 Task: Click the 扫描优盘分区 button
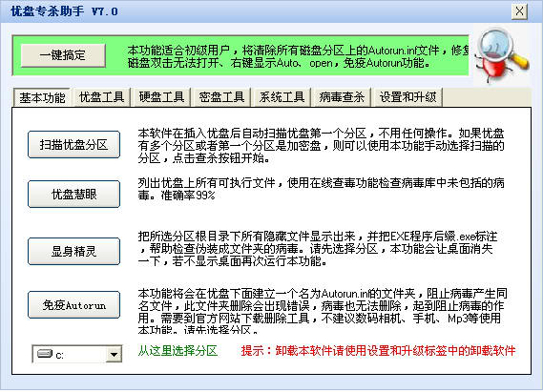pyautogui.click(x=73, y=145)
